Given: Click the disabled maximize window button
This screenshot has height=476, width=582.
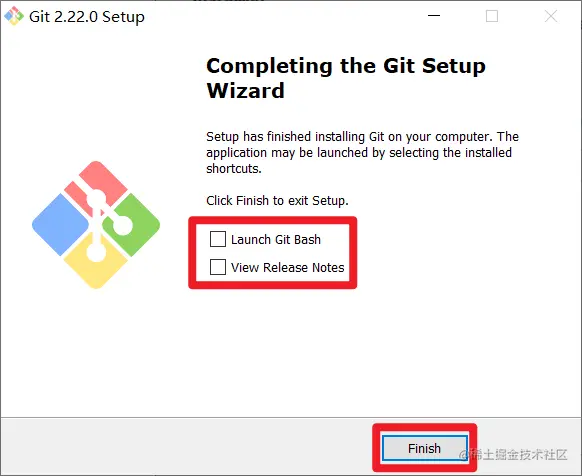Looking at the screenshot, I should [x=492, y=16].
